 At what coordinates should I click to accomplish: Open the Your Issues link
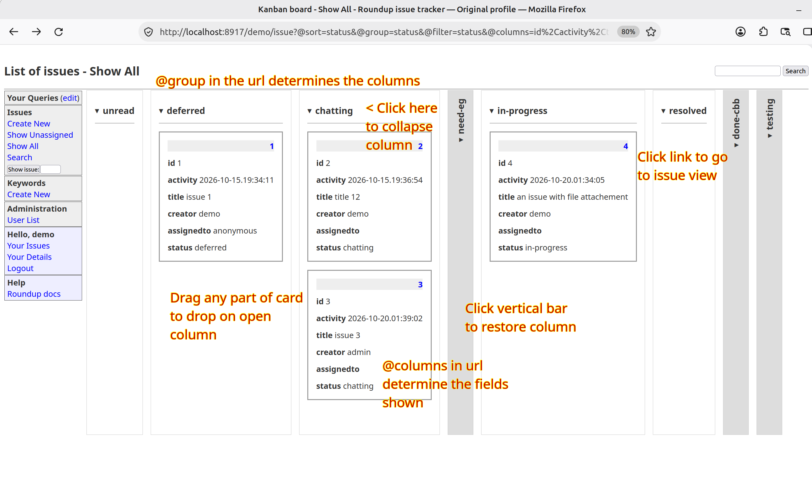28,246
